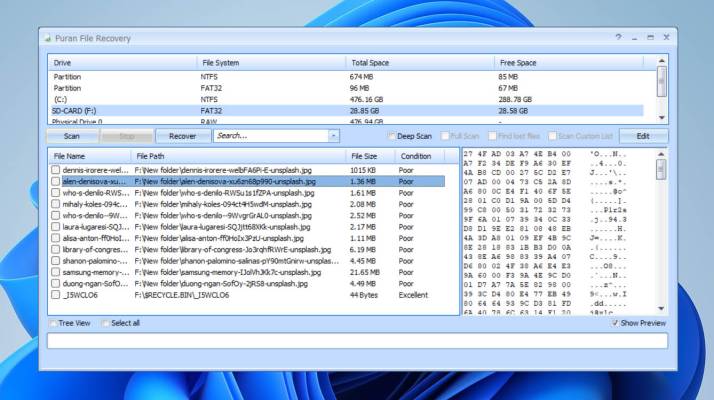
Task: Tick checkbox for samsung-memory file
Action: click(56, 272)
